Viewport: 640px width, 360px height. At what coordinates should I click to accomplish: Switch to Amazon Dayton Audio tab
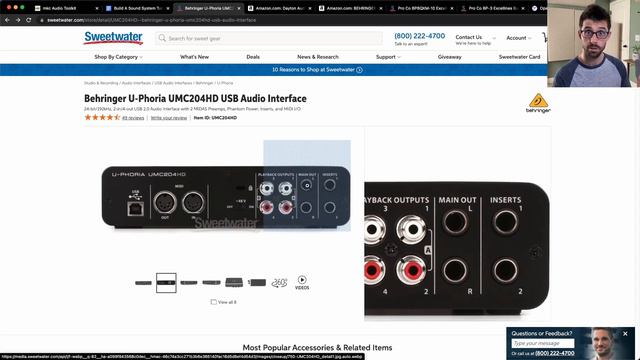(x=278, y=8)
